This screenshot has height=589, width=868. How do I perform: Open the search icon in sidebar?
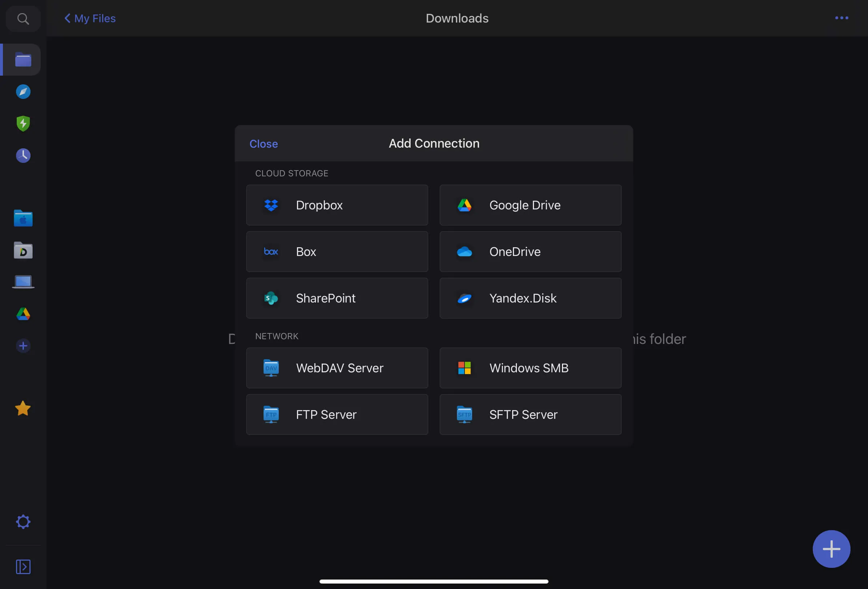23,18
